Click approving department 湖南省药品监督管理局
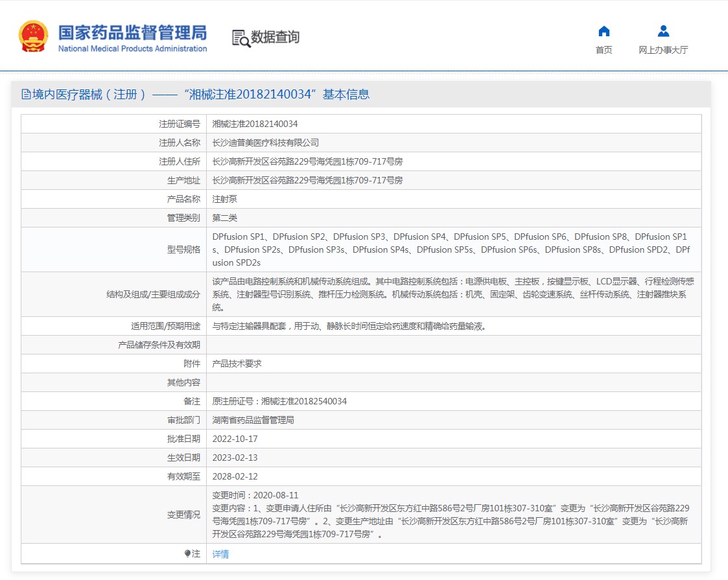 pyautogui.click(x=253, y=421)
